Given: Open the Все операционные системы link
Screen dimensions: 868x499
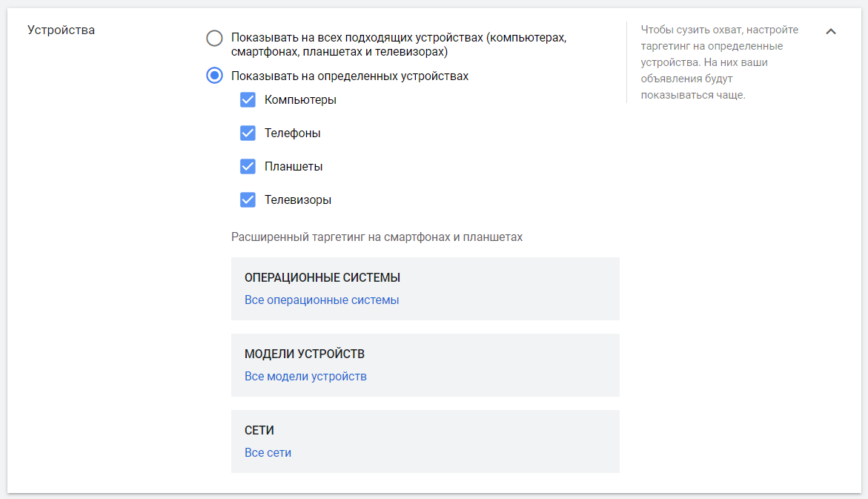Looking at the screenshot, I should [x=322, y=300].
